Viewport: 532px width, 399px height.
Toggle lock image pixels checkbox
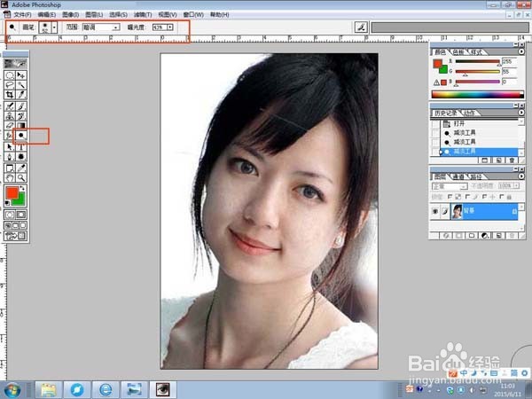coord(467,197)
